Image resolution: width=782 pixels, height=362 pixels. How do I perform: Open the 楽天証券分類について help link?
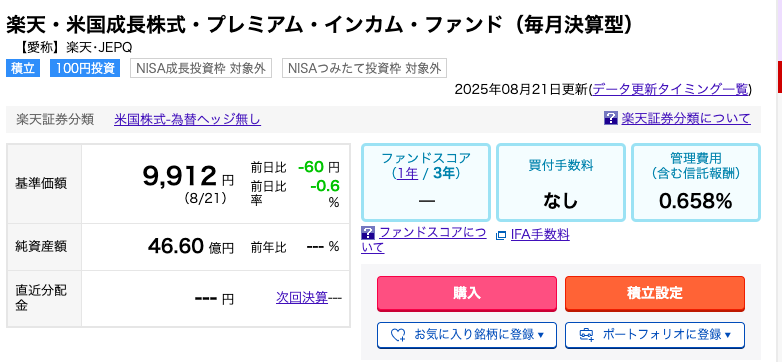[686, 119]
